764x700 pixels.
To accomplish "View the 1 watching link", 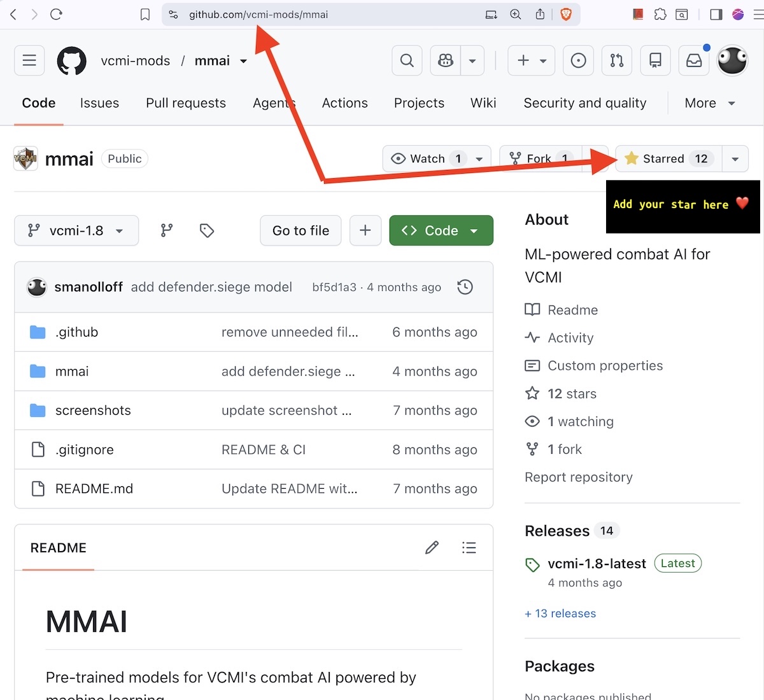I will tap(569, 421).
